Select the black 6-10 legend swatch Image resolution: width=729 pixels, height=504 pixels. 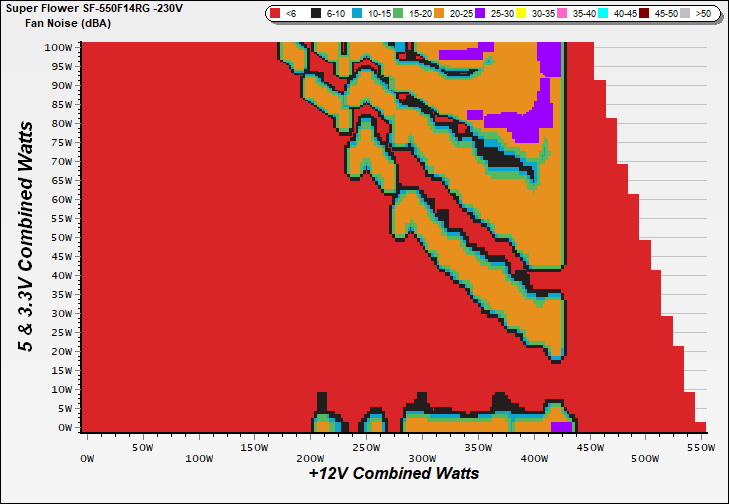(x=317, y=14)
